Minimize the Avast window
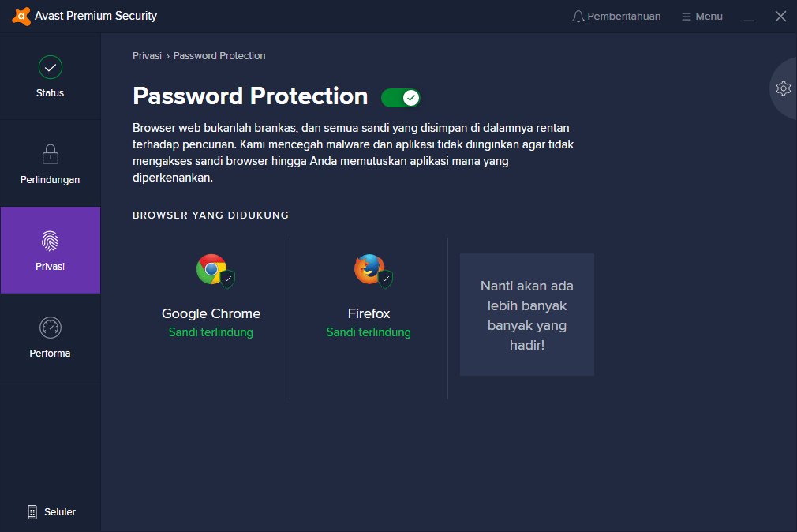The height and width of the screenshot is (532, 797). tap(749, 17)
